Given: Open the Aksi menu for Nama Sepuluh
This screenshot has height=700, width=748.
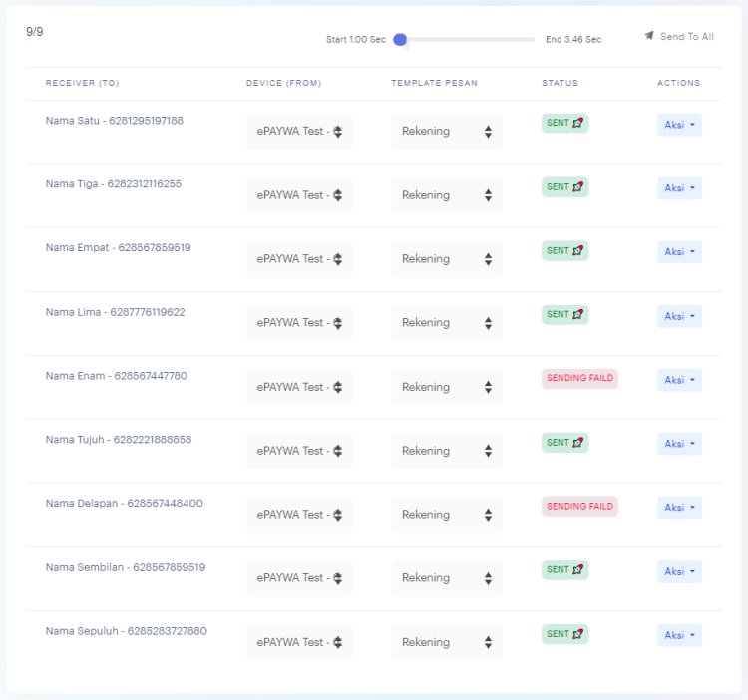Looking at the screenshot, I should (679, 635).
